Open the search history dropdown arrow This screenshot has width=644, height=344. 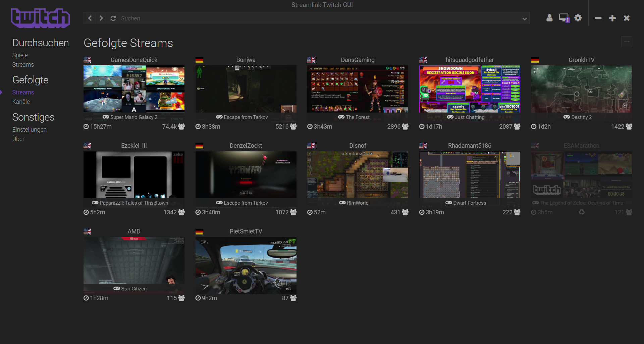[525, 19]
